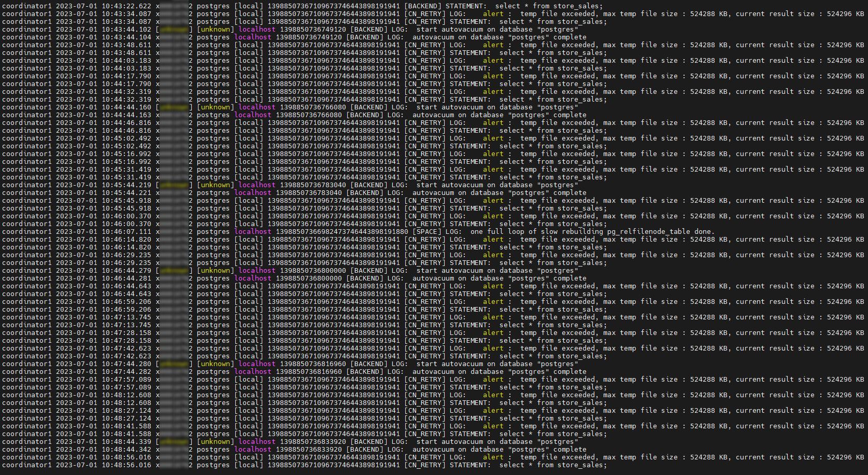Click '[CN_RETRY]' in the 10:48:41.588 LOG line

click(x=425, y=426)
